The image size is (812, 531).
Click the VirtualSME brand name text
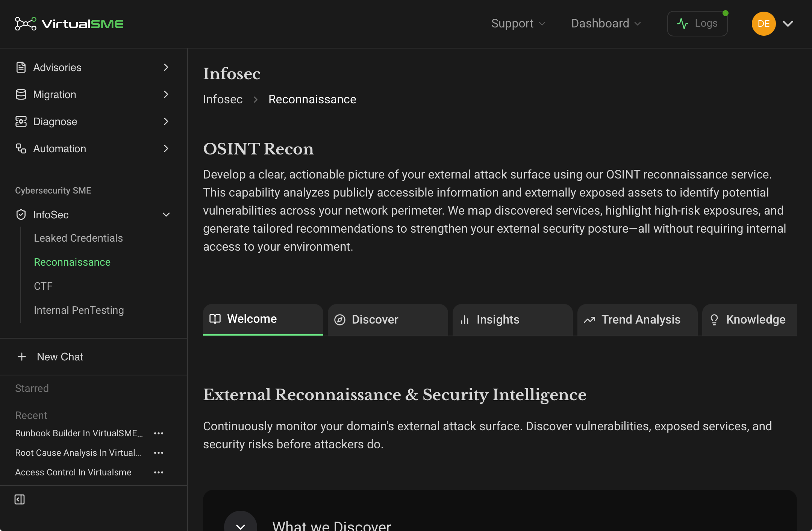pyautogui.click(x=83, y=24)
